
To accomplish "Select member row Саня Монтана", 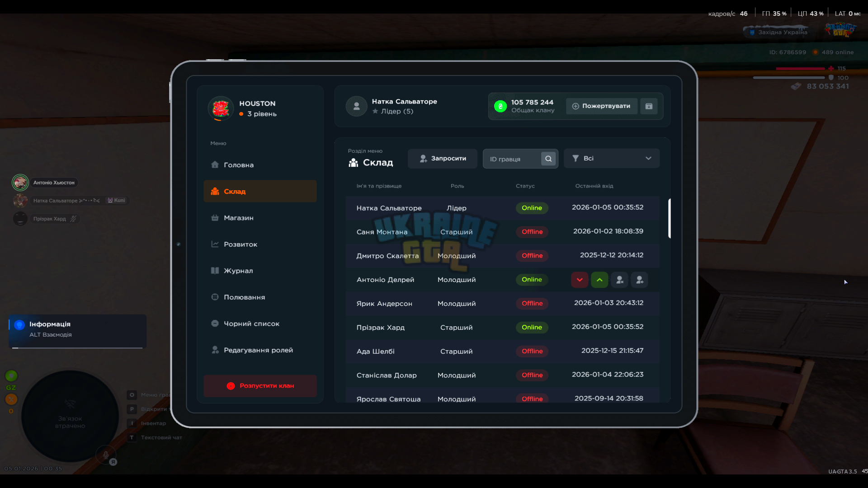I will [x=502, y=232].
